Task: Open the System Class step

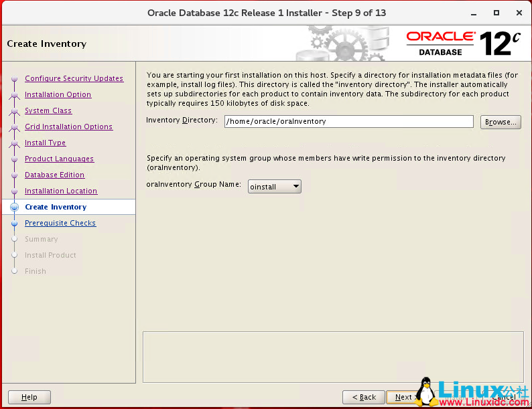Action: click(x=48, y=110)
